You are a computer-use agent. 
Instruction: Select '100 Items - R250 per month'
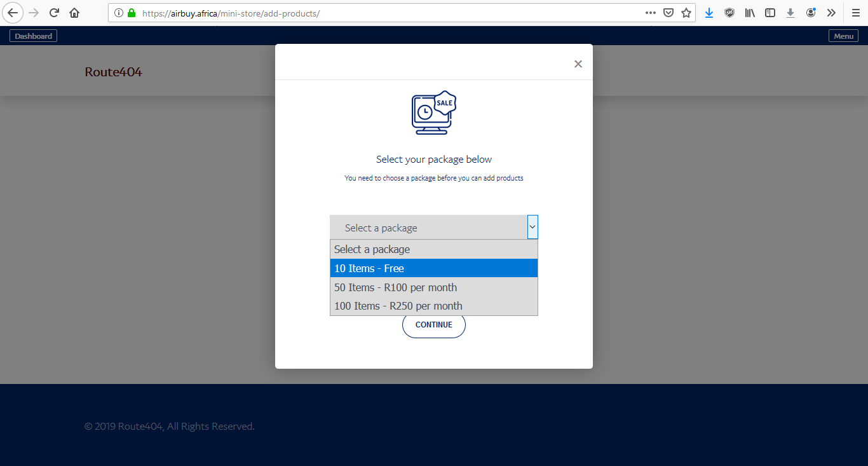pyautogui.click(x=433, y=306)
